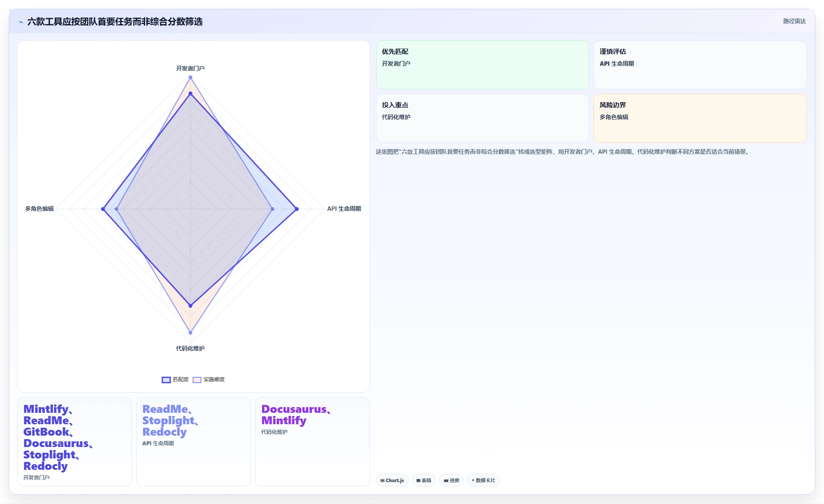Click the 表格 chip's table icon
This screenshot has width=824, height=504.
(418, 481)
